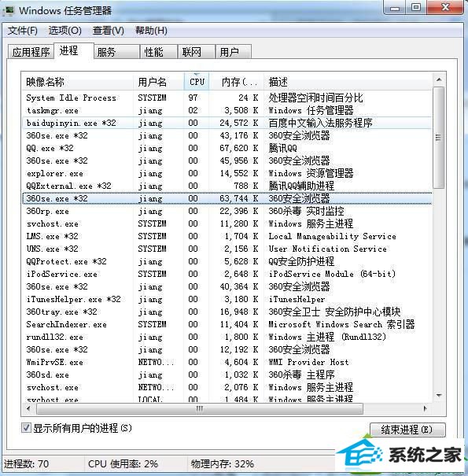Image resolution: width=468 pixels, height=476 pixels.
Task: Select the iTunesHelper.exe *32 process
Action: coord(227,299)
